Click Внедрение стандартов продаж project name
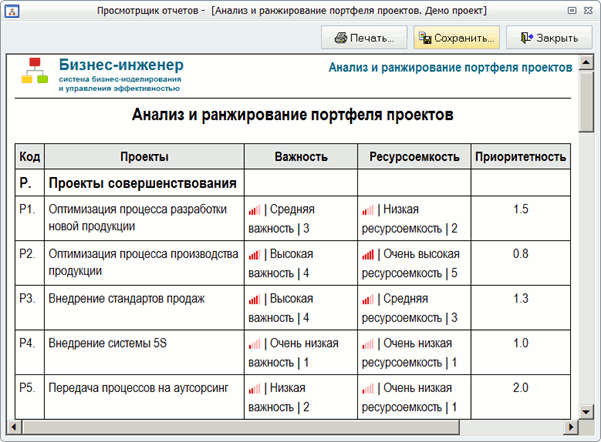This screenshot has height=442, width=601. coord(126,299)
